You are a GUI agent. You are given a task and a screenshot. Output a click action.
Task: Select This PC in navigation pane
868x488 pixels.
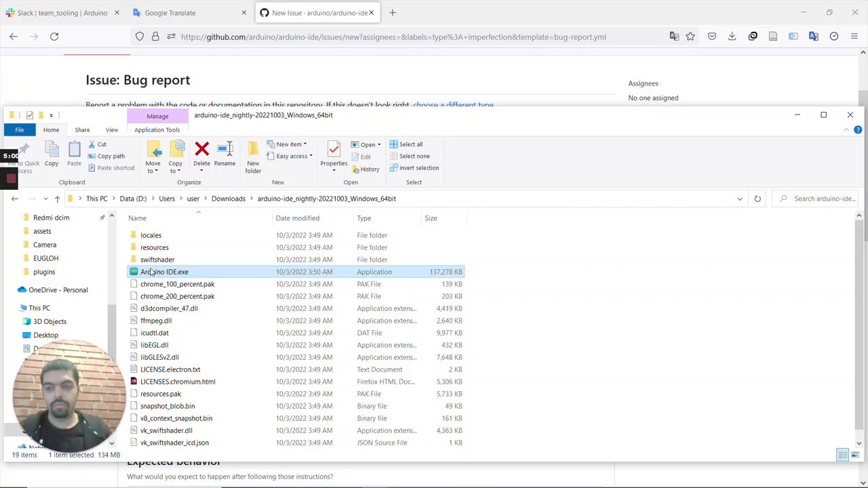(39, 308)
